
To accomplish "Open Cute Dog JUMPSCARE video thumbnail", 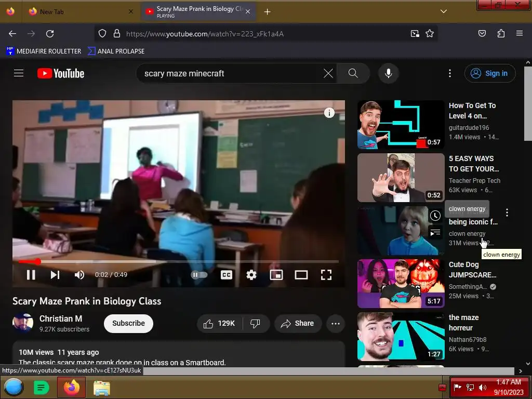I will 401,284.
